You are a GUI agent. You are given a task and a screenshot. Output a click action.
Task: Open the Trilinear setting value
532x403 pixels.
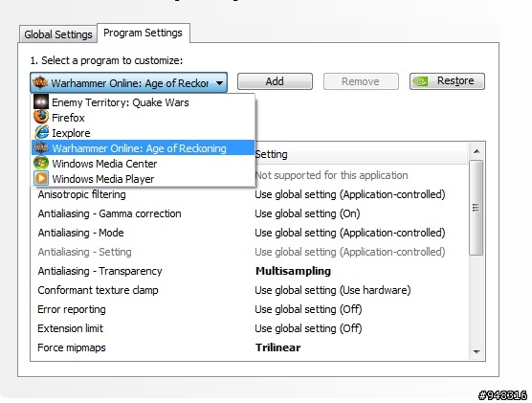[x=277, y=347]
